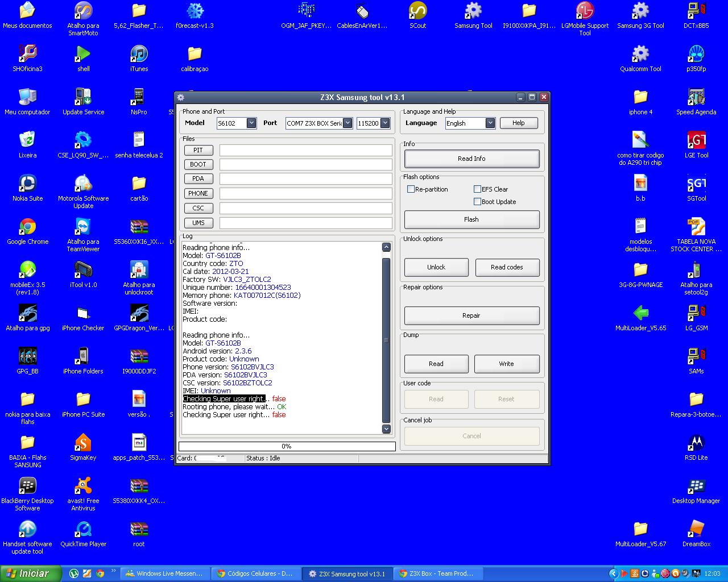Launch the iTool v1.0 desktop shortcut

(x=83, y=275)
